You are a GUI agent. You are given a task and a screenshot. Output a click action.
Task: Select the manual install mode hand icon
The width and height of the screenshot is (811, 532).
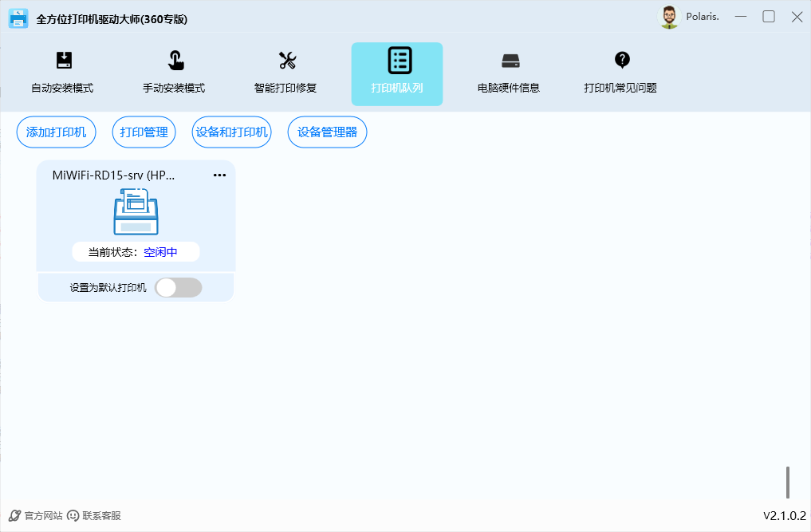pos(175,60)
